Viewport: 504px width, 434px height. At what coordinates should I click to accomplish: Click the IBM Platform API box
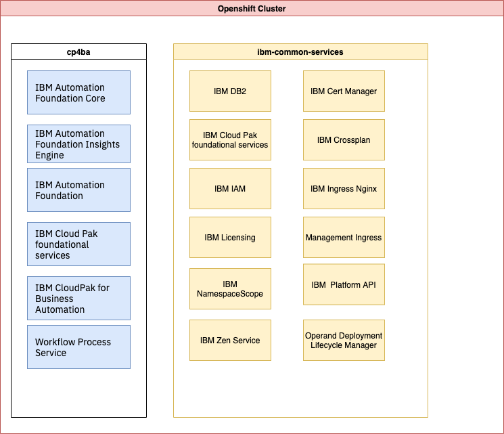[x=344, y=285]
